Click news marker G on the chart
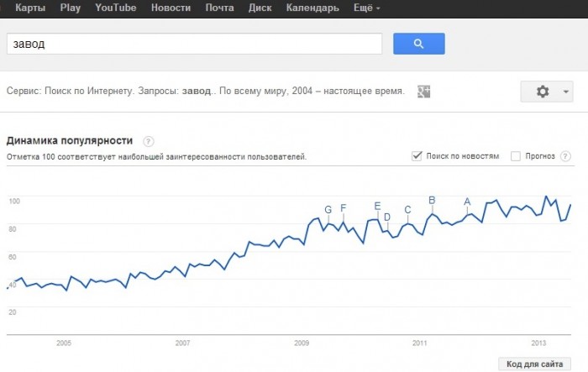The height and width of the screenshot is (372, 588). 328,210
